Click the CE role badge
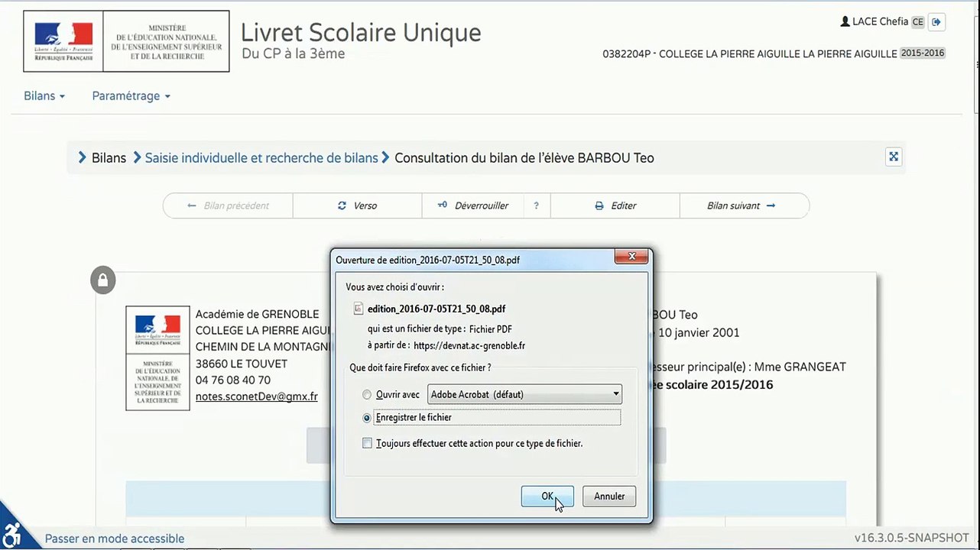Image resolution: width=980 pixels, height=550 pixels. point(917,22)
